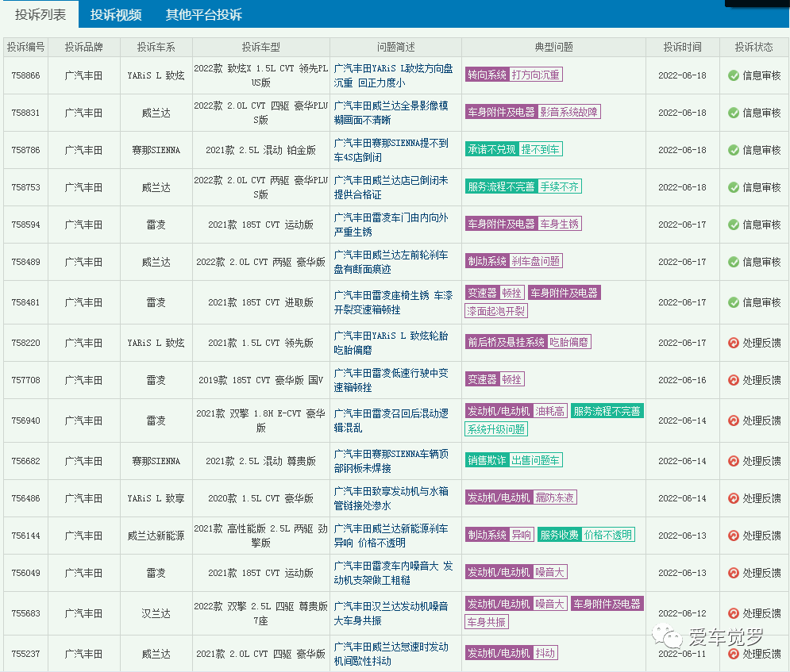Click green status icon in row 758786
The image size is (790, 672).
(734, 150)
